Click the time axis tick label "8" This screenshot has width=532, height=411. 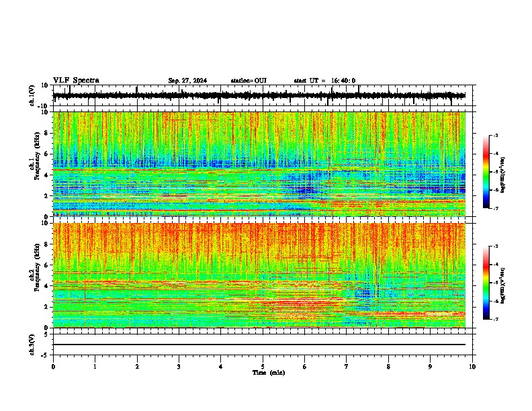[388, 367]
